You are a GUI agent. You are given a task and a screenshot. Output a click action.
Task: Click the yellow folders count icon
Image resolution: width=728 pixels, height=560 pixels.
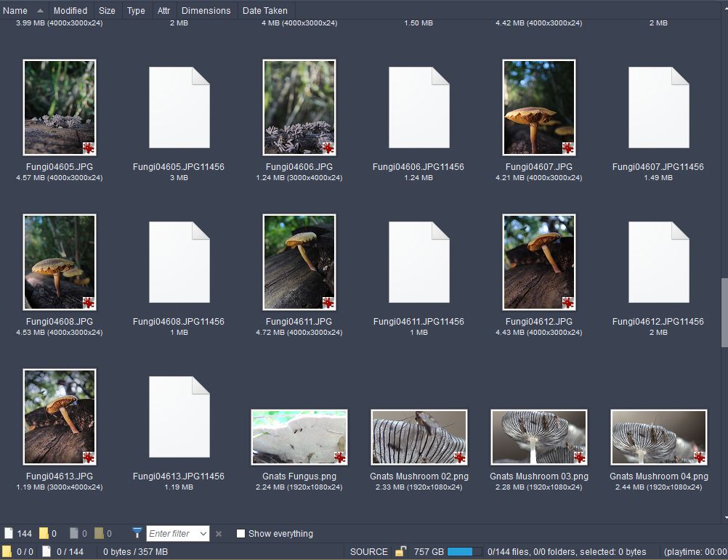coord(44,533)
